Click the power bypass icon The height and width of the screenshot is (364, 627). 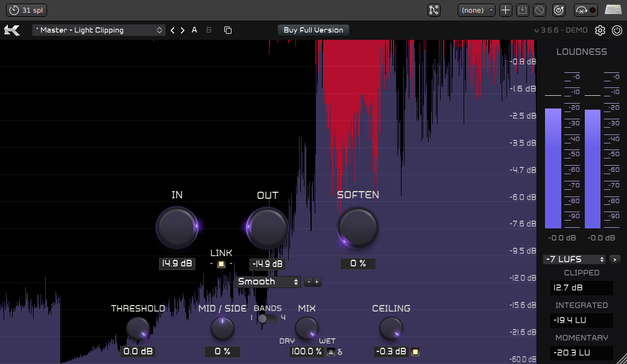coord(617,30)
